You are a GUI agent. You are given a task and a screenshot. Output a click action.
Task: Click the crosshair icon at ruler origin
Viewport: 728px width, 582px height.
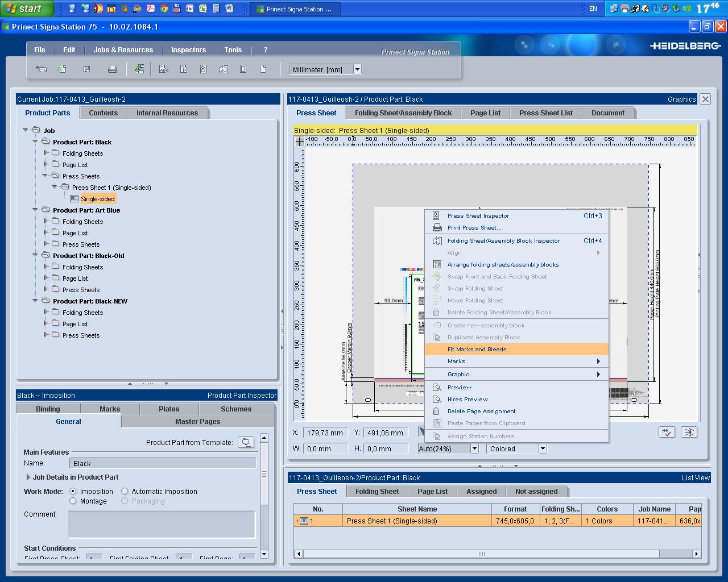point(299,142)
